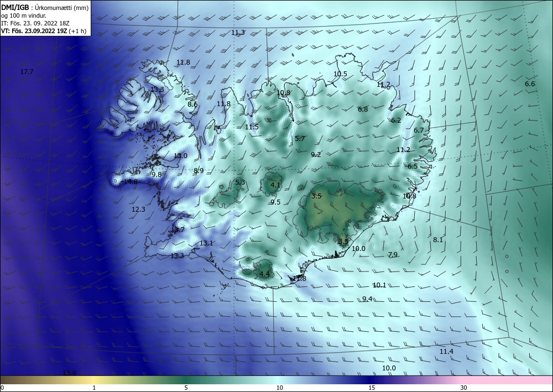Viewport: 553px width, 392px height.
Task: Click the 0 tick on the color scale
Action: [x=2, y=388]
